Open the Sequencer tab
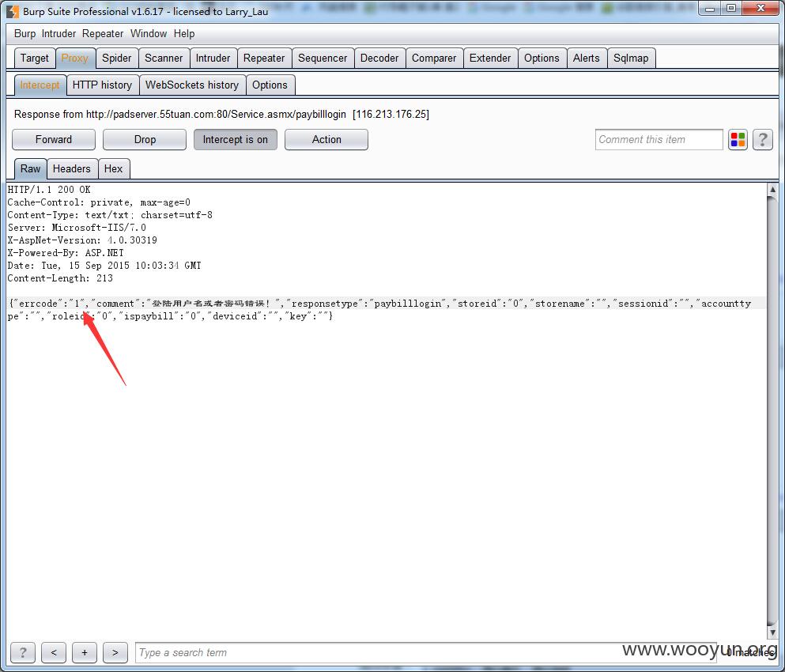The image size is (785, 672). point(323,58)
